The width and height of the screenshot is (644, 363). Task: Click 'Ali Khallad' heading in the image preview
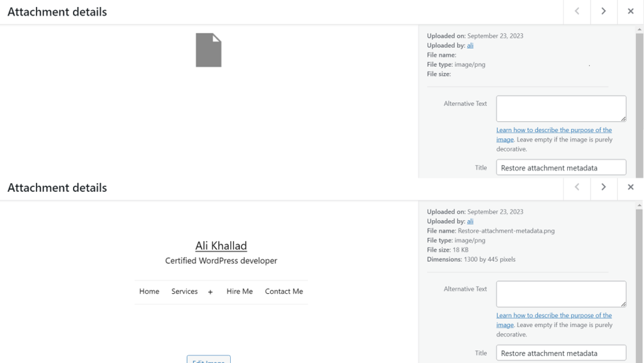click(x=221, y=245)
